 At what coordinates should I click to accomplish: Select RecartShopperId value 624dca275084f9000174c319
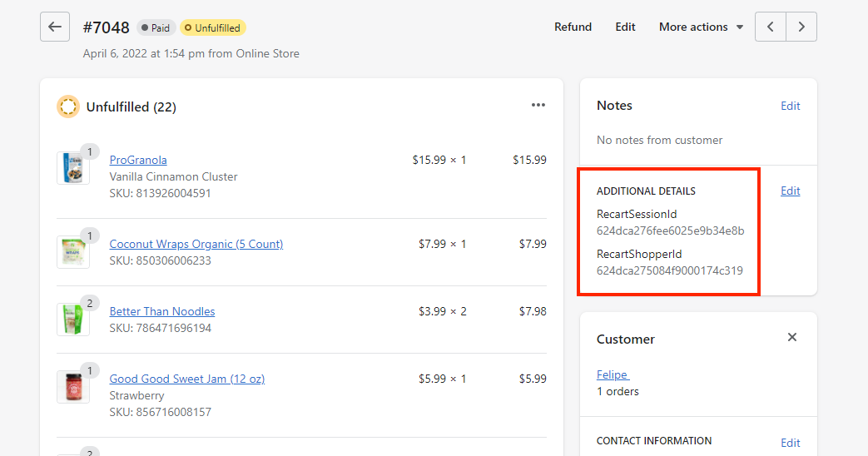click(670, 270)
